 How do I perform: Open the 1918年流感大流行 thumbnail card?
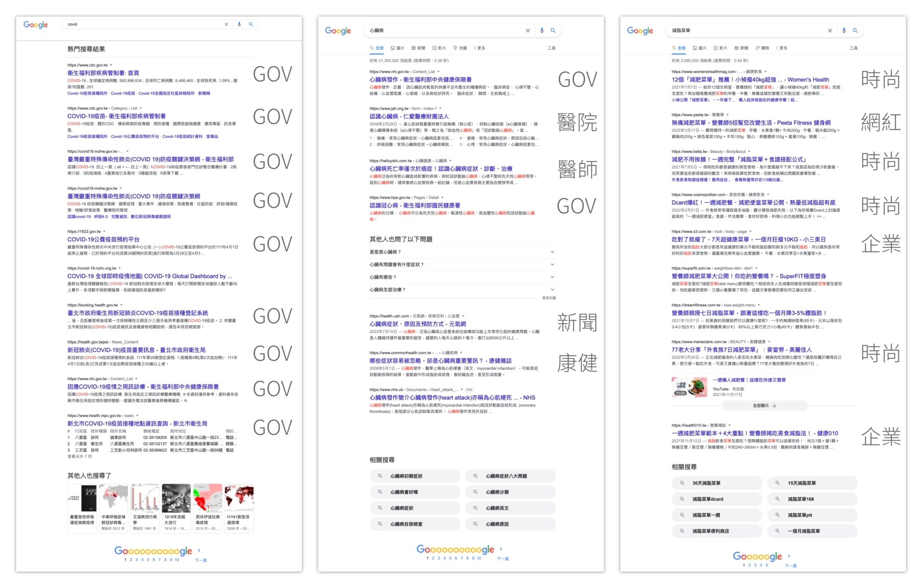pyautogui.click(x=176, y=508)
